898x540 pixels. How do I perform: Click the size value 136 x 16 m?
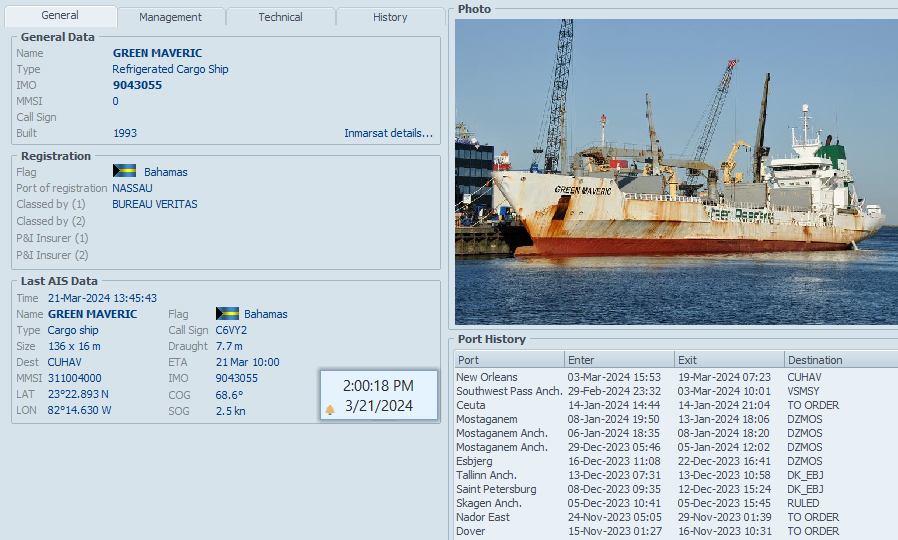pos(74,346)
